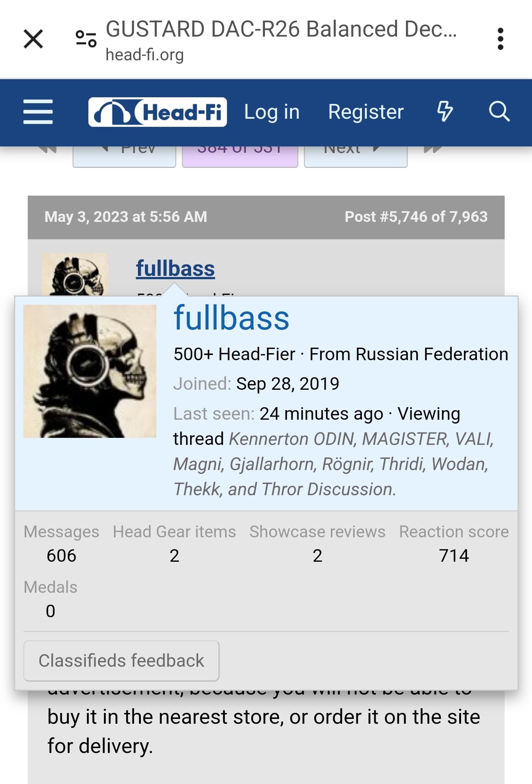Select Log in menu item
The width and height of the screenshot is (532, 784).
click(x=272, y=112)
